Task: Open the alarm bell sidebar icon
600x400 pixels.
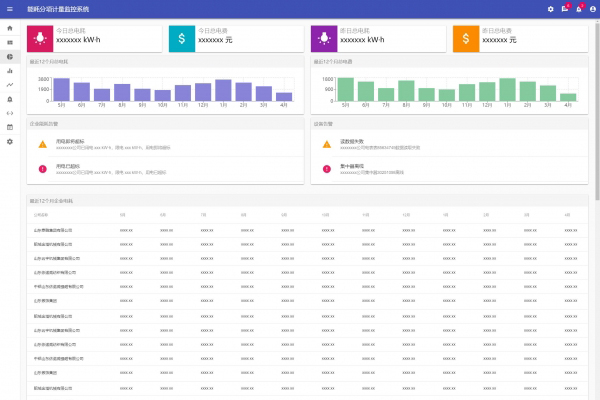Action: (10, 99)
